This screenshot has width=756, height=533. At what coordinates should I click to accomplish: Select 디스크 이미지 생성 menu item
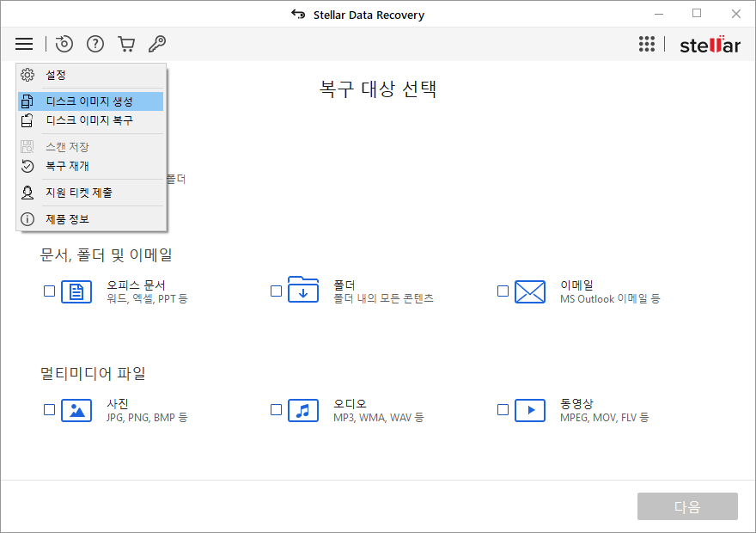[x=91, y=101]
